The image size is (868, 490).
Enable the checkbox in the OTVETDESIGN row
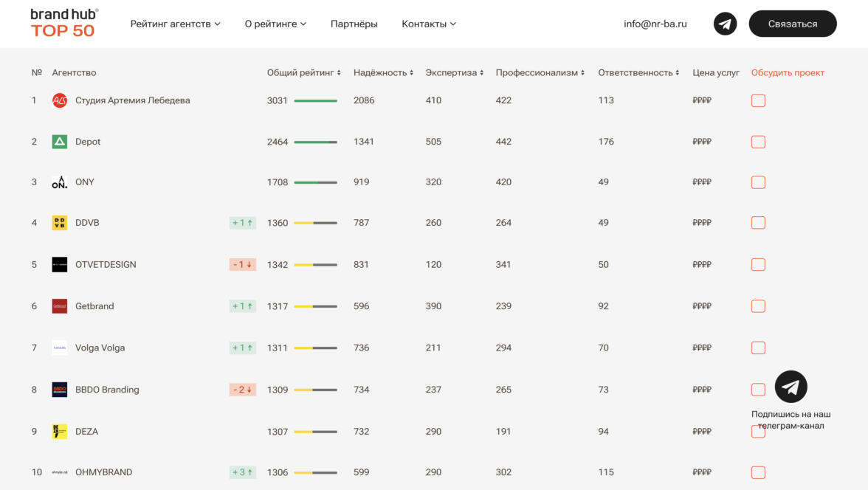click(758, 265)
